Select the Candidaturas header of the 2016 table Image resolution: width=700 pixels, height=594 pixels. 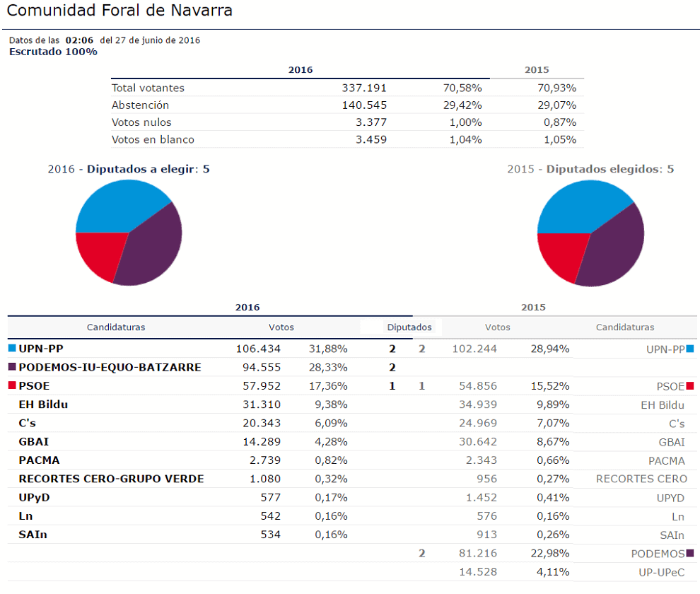[x=116, y=327]
